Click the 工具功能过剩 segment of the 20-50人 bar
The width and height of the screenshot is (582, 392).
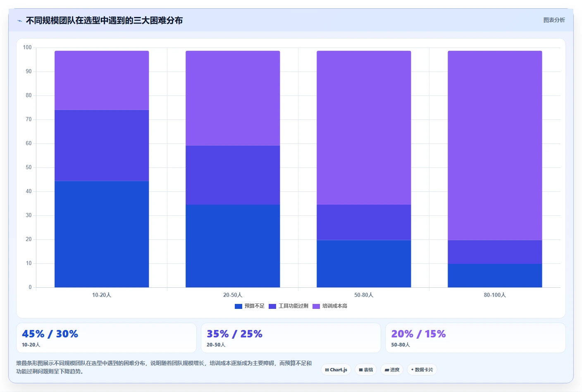[x=233, y=175]
